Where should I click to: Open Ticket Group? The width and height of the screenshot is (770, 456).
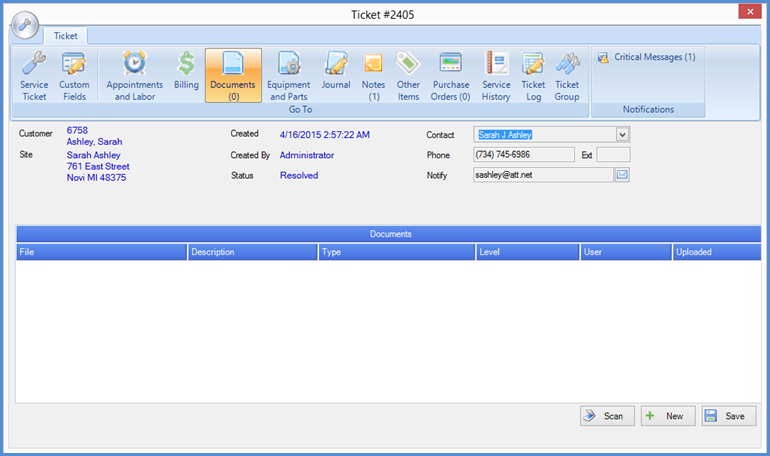click(567, 76)
